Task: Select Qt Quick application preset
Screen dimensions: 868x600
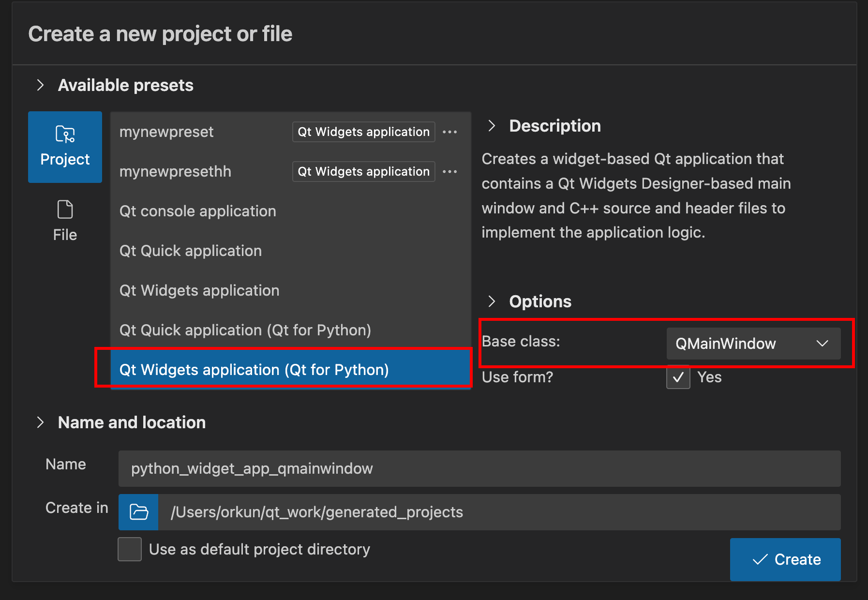Action: [x=191, y=251]
